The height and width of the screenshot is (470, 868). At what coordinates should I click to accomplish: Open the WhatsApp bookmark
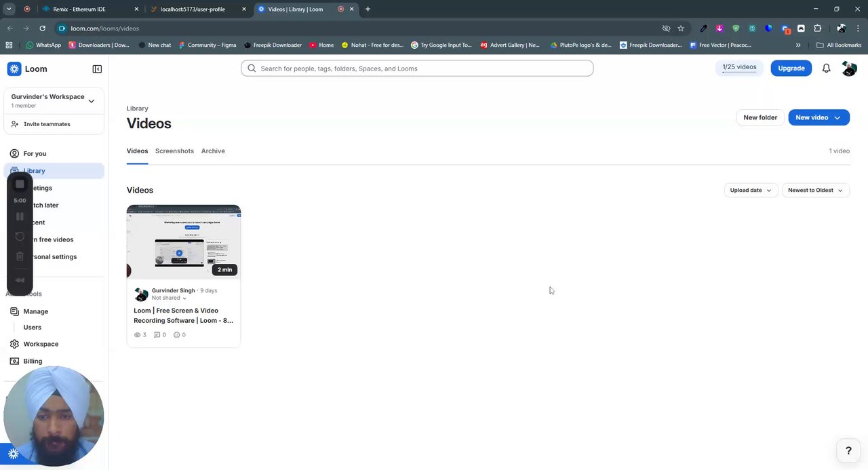pos(43,45)
